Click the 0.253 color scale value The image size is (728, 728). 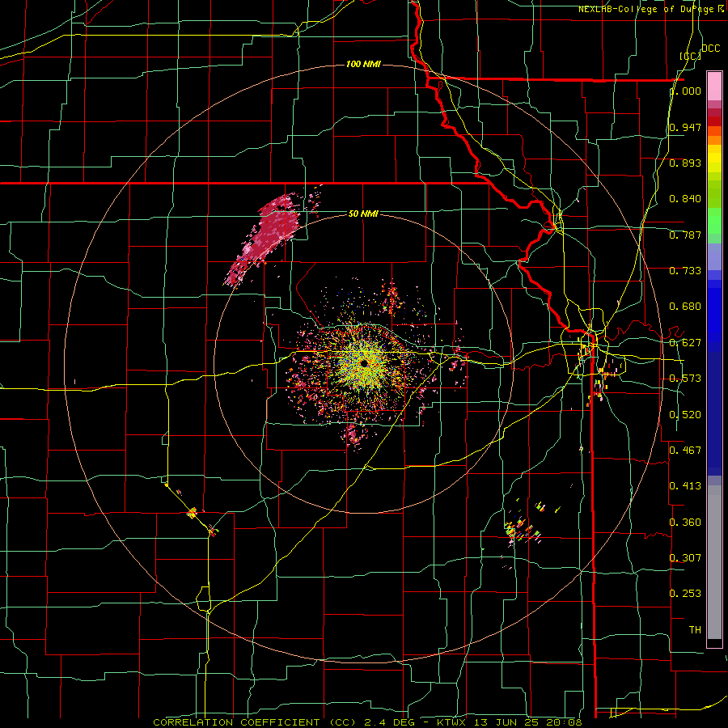[x=685, y=594]
